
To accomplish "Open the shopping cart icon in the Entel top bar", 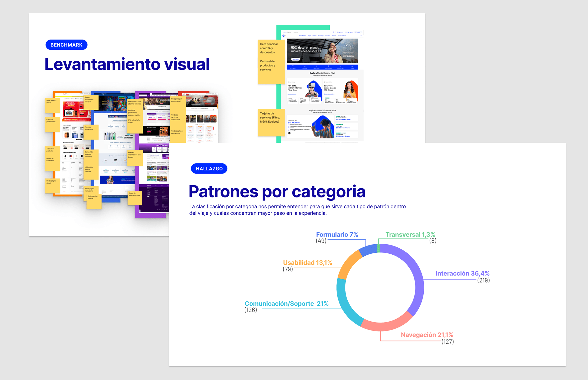I will click(333, 32).
